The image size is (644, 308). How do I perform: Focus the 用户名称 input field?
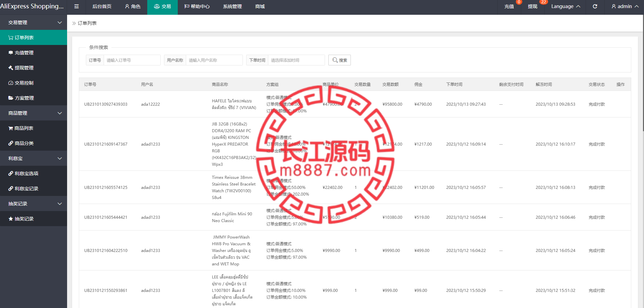214,60
